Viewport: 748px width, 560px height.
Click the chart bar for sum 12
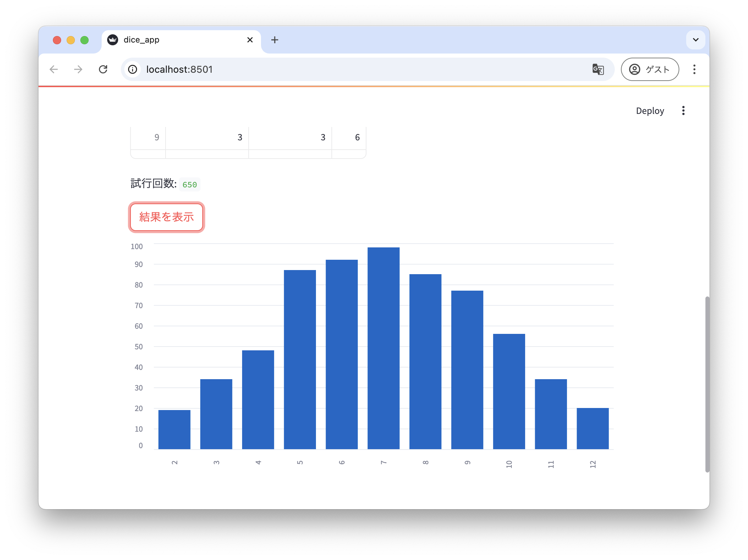(592, 428)
